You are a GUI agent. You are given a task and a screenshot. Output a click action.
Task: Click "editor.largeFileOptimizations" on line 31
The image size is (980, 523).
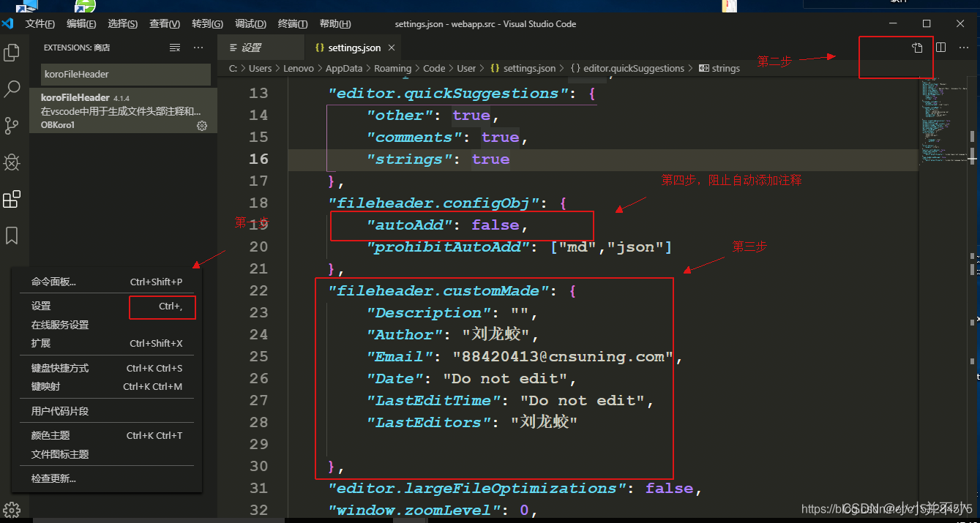[x=477, y=489]
